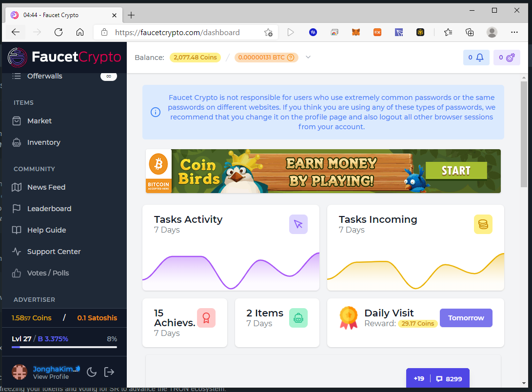
Task: Click the 2,077.48 Coins balance badge
Action: (195, 58)
